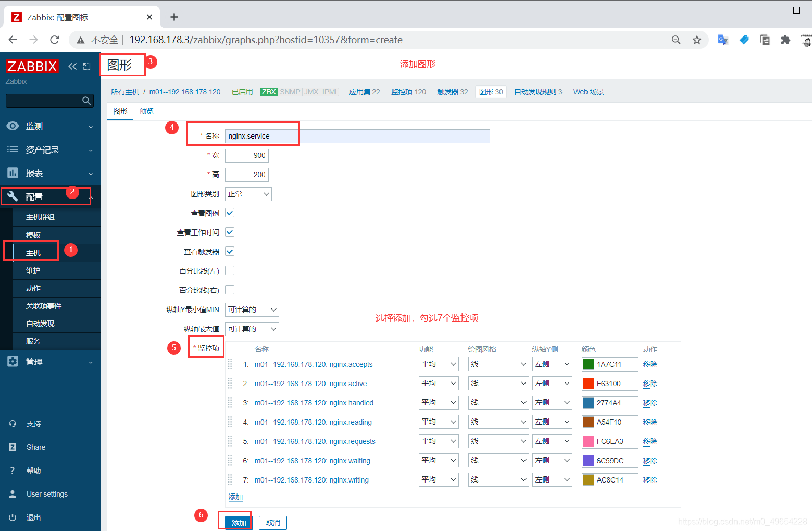Click the blue 添加 submit button

pos(239,523)
